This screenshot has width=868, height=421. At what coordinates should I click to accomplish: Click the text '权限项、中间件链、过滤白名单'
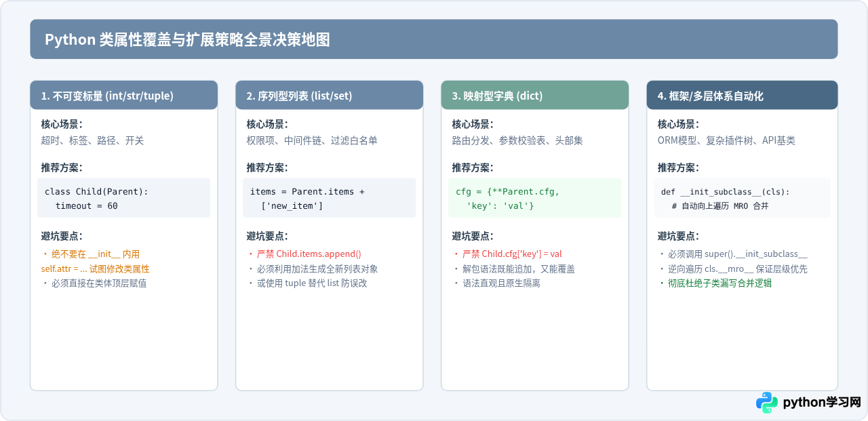312,140
